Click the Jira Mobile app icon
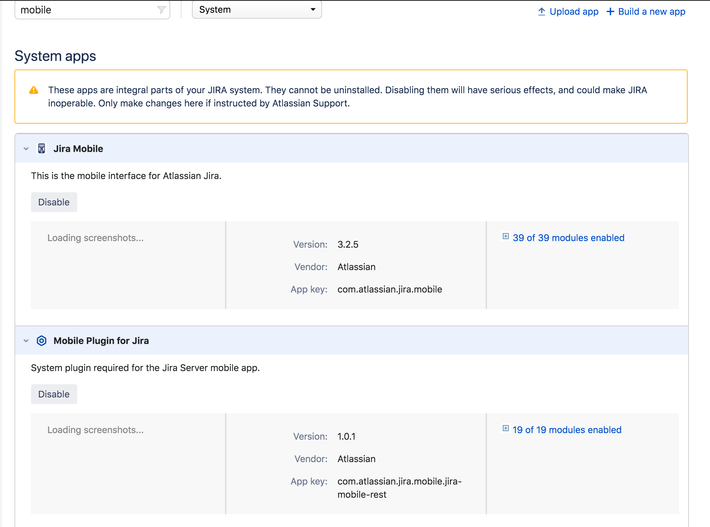This screenshot has width=710, height=527. [x=42, y=149]
